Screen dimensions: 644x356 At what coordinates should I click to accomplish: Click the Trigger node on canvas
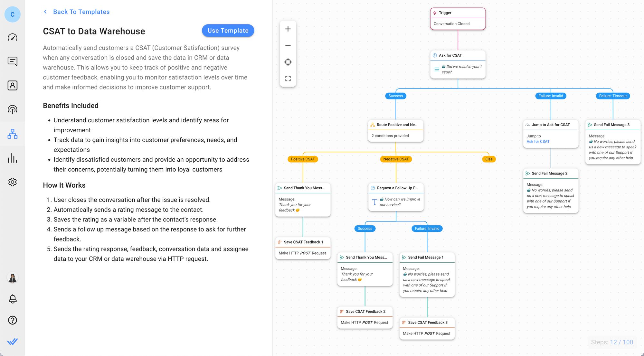(457, 18)
